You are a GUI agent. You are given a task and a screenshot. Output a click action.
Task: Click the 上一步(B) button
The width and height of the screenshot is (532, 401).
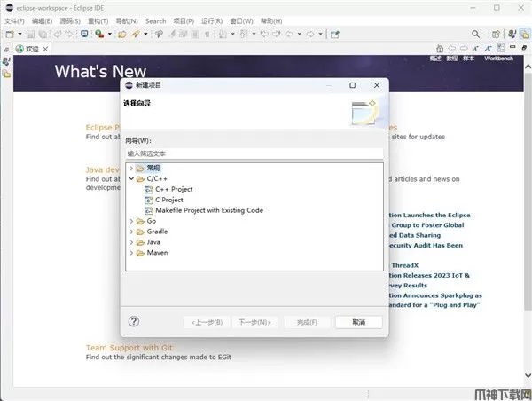coord(207,322)
